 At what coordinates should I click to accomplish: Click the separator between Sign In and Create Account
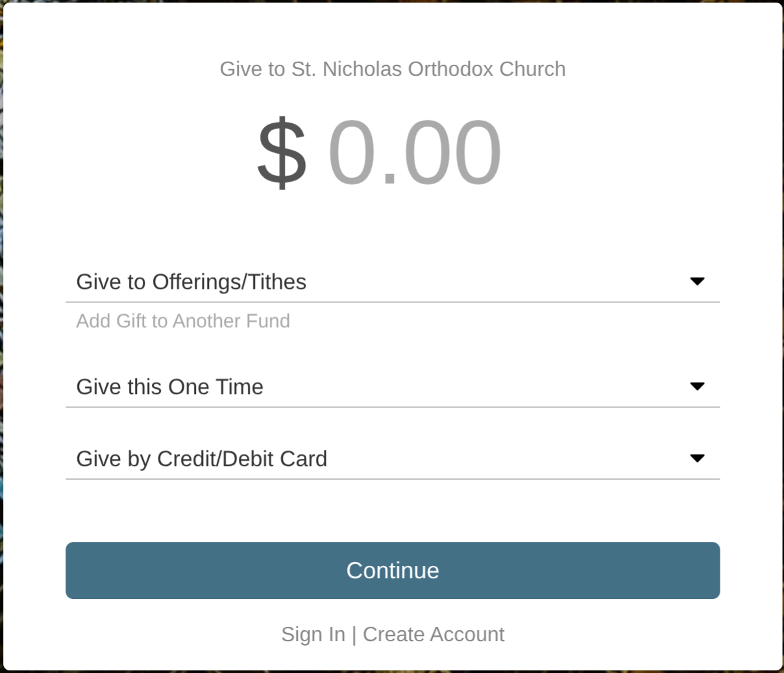click(354, 634)
